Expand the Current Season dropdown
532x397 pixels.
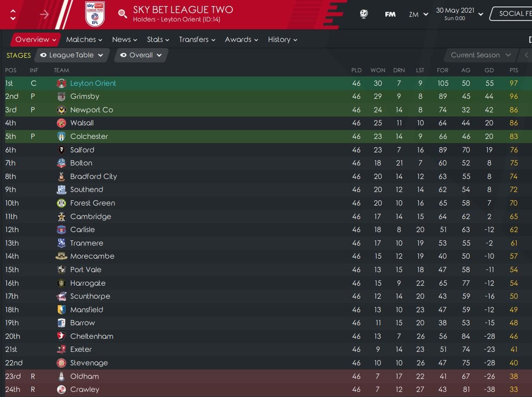coord(480,55)
